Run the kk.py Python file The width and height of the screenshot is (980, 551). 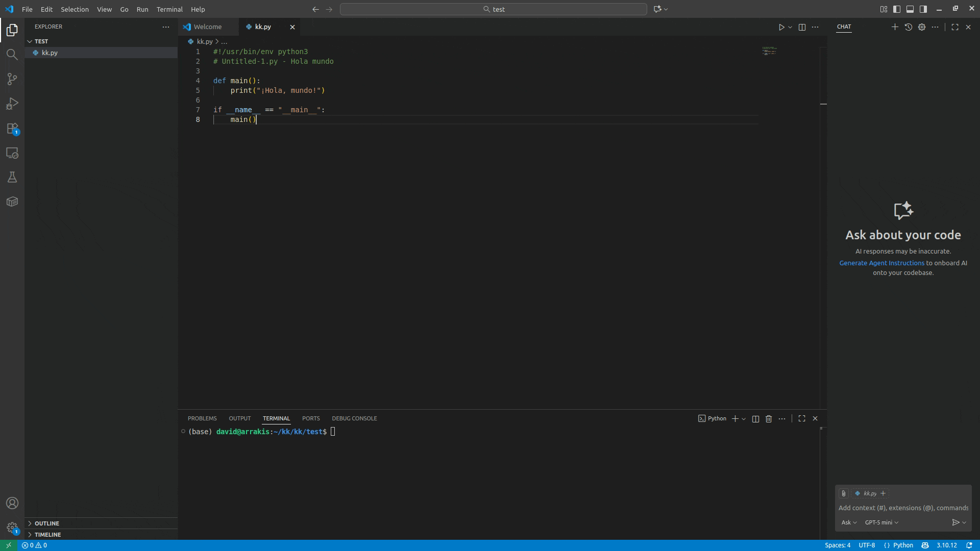pos(781,27)
